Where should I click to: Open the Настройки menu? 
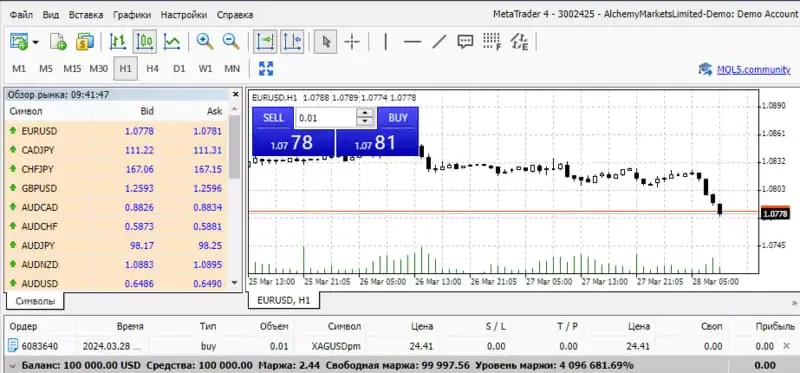click(x=184, y=15)
